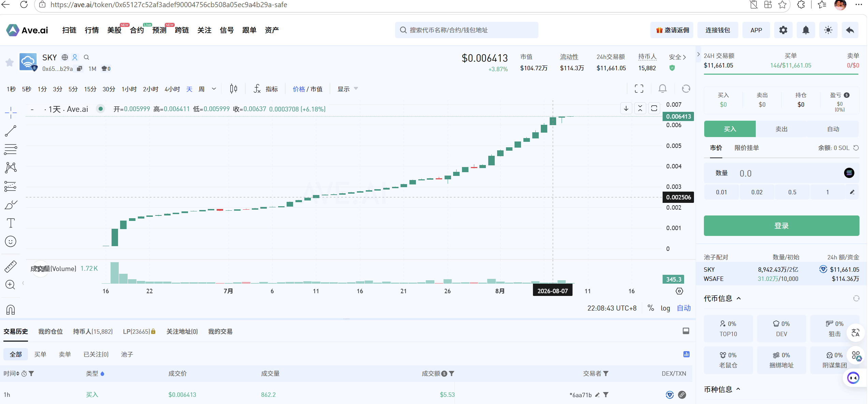Show only 买单 buy trades
This screenshot has width=868, height=404.
[40, 354]
